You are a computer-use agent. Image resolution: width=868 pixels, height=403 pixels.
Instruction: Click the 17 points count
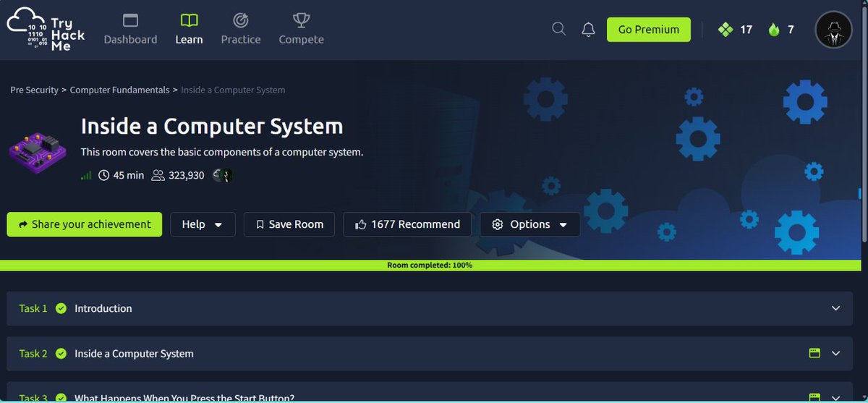point(746,30)
